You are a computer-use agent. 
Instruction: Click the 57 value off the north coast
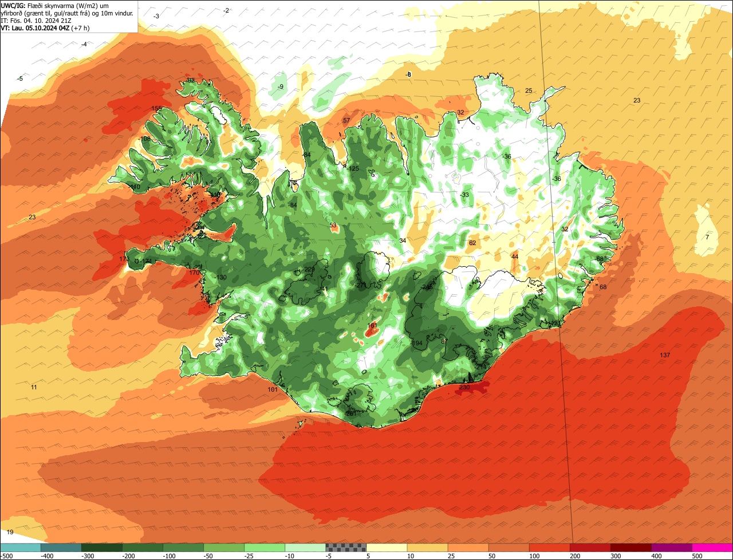click(x=346, y=121)
